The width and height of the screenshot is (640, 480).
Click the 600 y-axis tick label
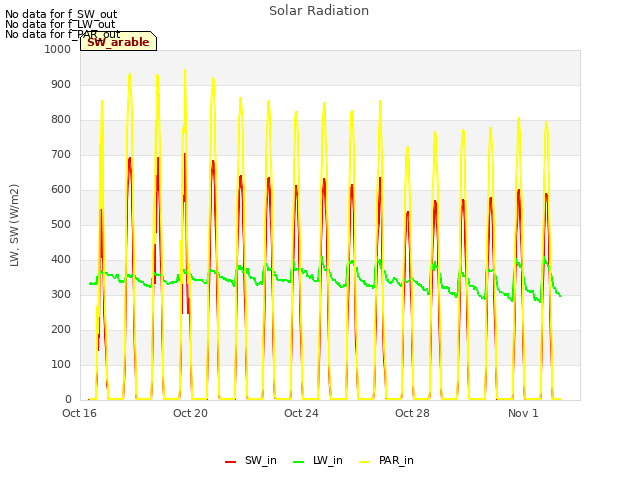(61, 189)
